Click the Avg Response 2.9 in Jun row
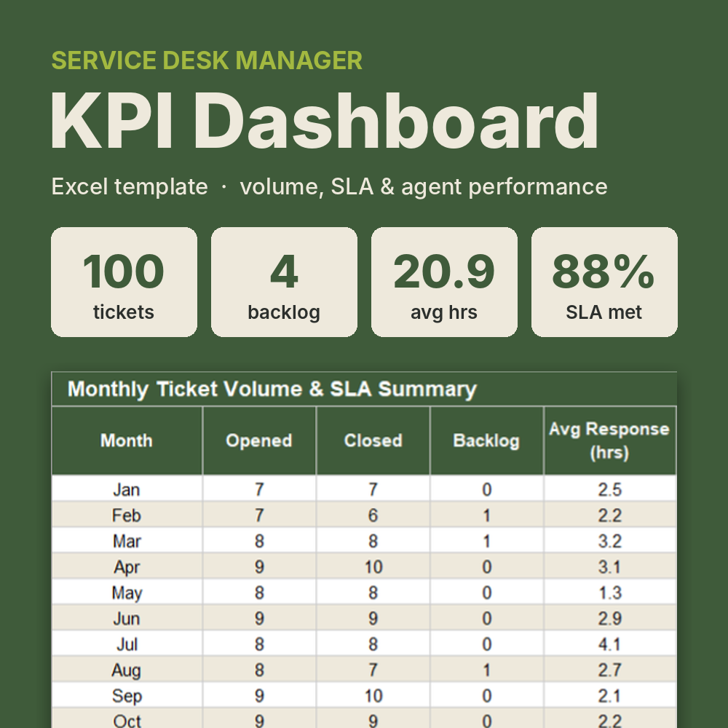The width and height of the screenshot is (728, 728). [609, 618]
